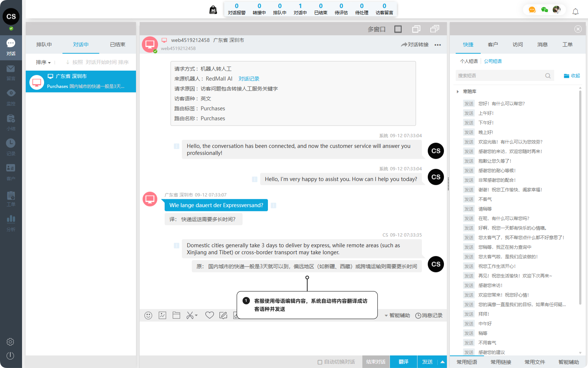Viewport: 588px width, 368px height.
Task: Click the send image icon
Action: coord(162,315)
